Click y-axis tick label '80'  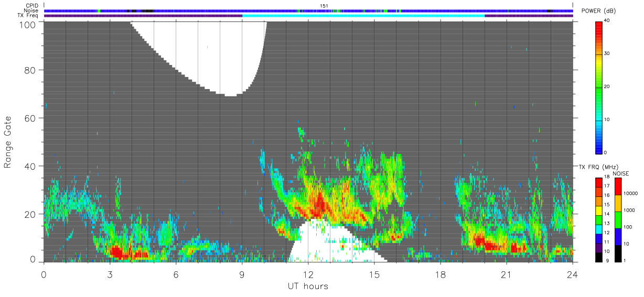(x=30, y=70)
